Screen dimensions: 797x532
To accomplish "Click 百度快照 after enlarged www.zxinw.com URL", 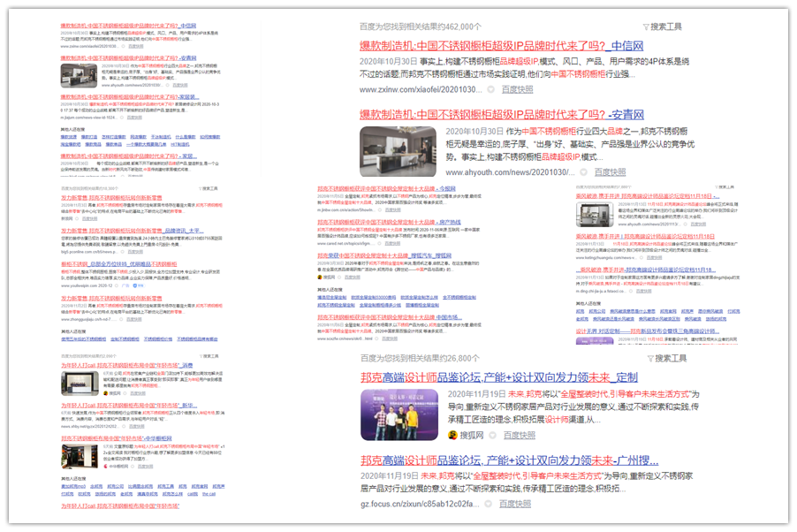I will [517, 89].
